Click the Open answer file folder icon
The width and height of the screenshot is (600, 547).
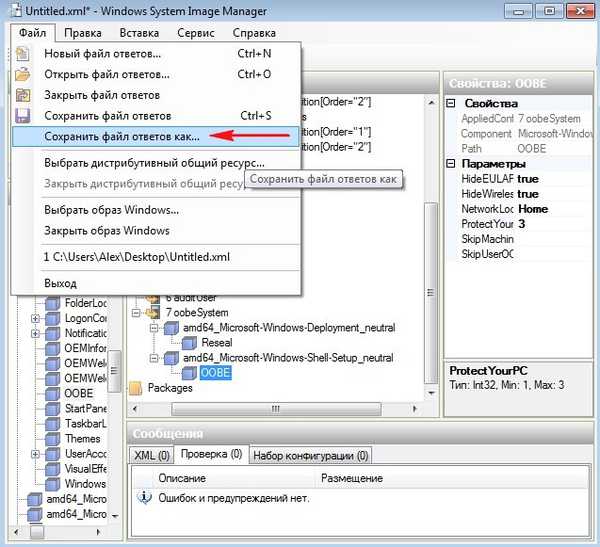(23, 74)
